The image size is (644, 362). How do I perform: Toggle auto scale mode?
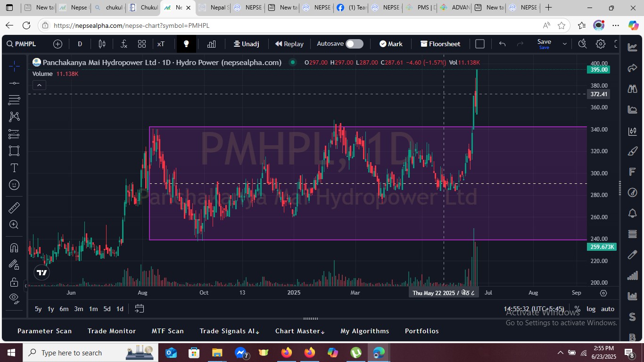tap(608, 309)
